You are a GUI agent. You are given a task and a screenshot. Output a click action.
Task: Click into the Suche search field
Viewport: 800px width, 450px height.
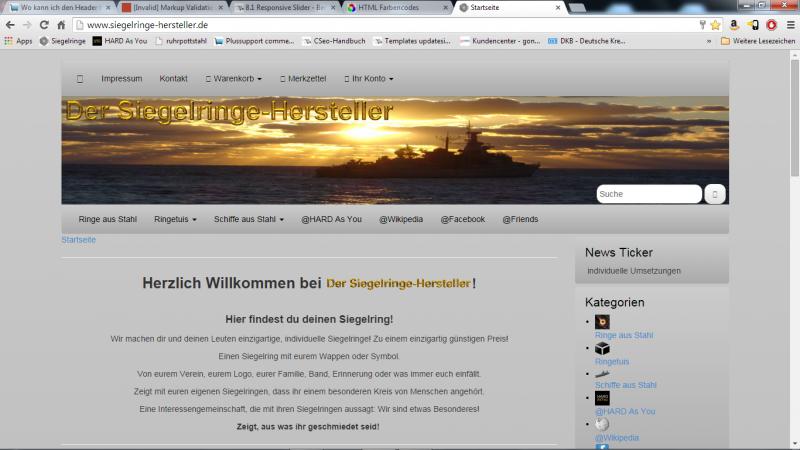[x=648, y=194]
